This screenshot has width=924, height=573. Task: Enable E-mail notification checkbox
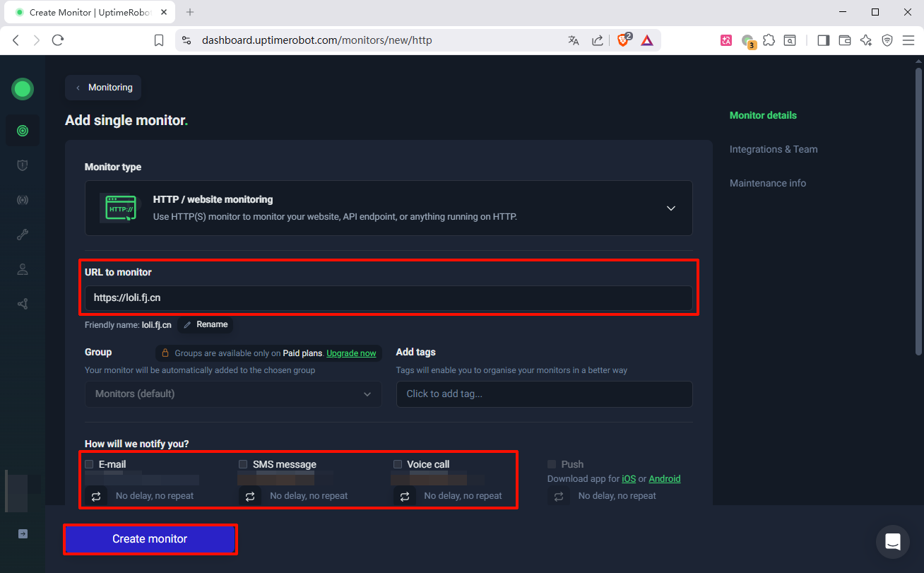(x=89, y=464)
